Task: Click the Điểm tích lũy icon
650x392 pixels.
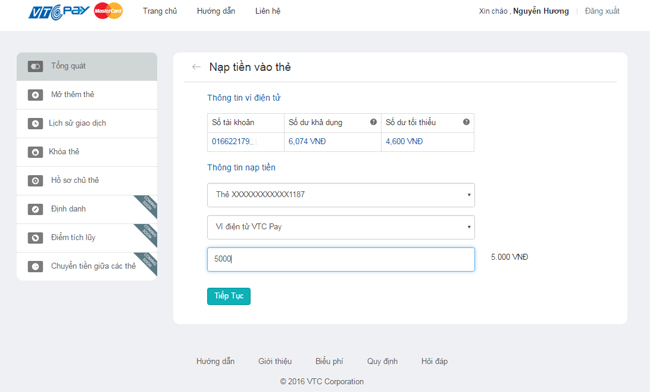Action: pos(35,238)
